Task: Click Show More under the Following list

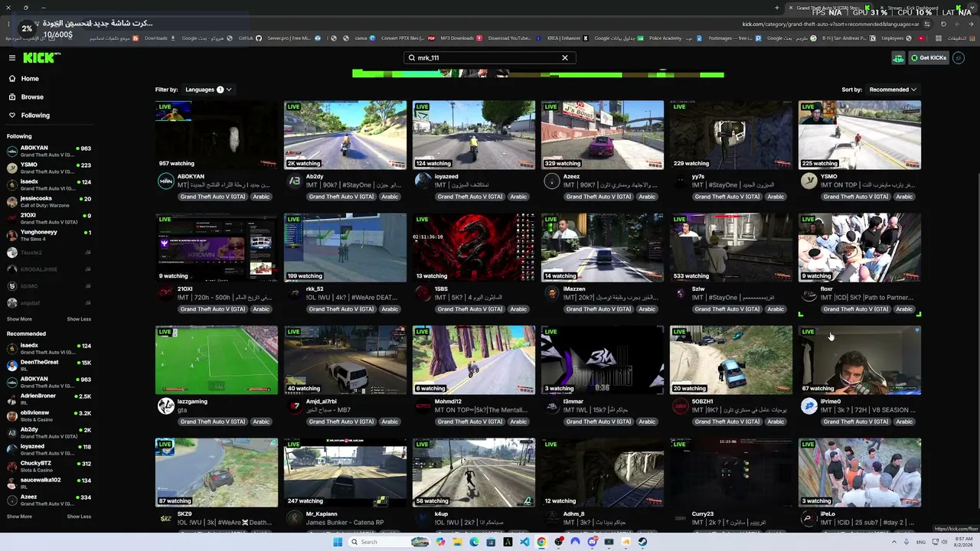Action: pos(19,319)
